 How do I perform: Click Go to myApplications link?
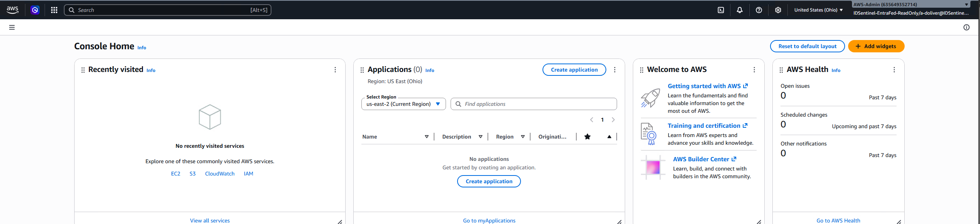(x=489, y=221)
